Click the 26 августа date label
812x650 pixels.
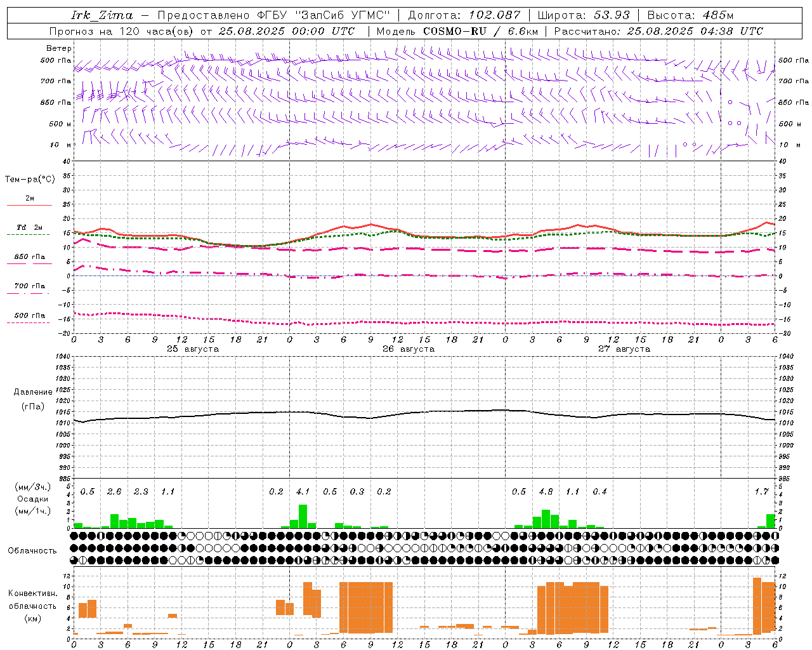point(409,349)
